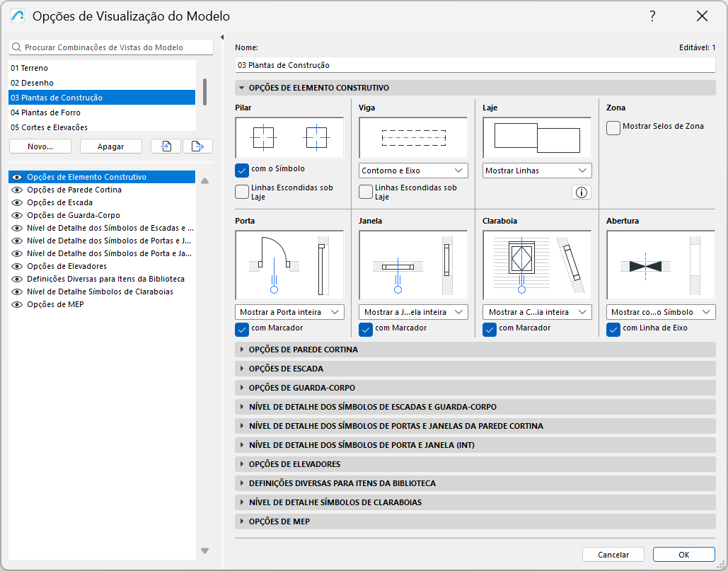Uncheck 'com o Símbolo' under Pilar

[242, 171]
